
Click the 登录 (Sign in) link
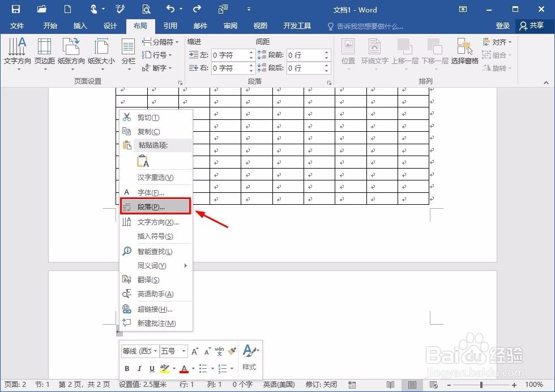point(503,25)
